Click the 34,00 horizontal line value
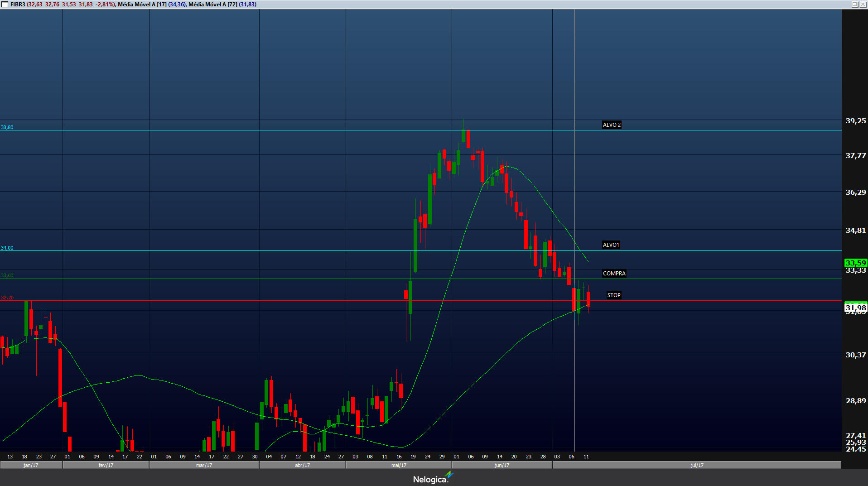The height and width of the screenshot is (486, 868). pyautogui.click(x=7, y=248)
